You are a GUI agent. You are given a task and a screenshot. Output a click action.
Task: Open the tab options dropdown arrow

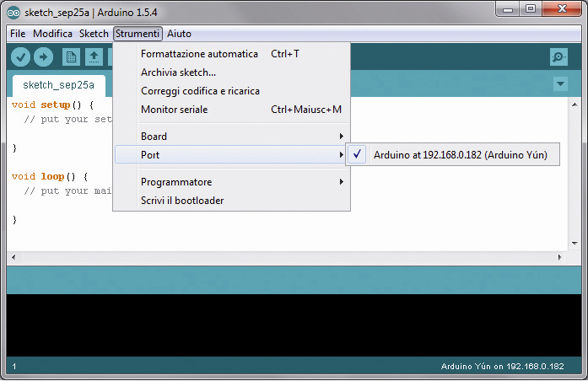coord(560,84)
